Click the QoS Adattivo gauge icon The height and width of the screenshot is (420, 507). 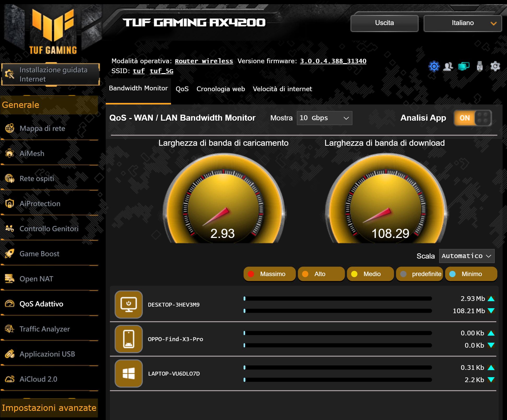(10, 304)
